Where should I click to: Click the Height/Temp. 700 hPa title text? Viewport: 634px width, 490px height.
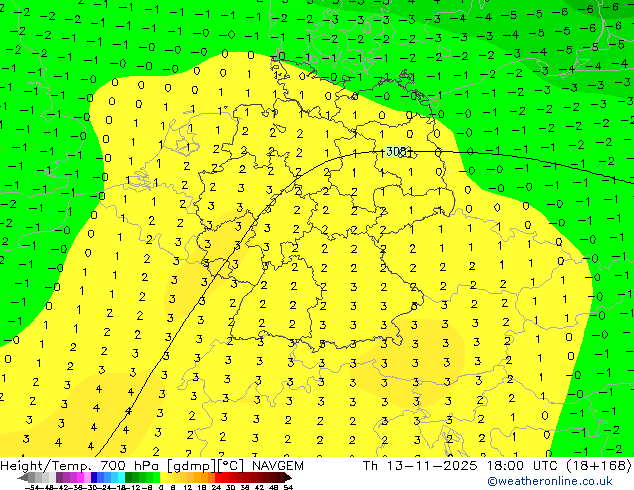coord(81,466)
